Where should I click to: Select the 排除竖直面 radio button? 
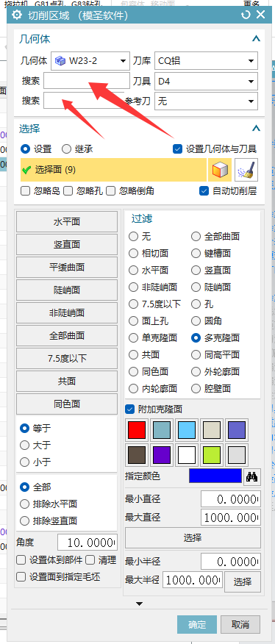click(x=25, y=520)
